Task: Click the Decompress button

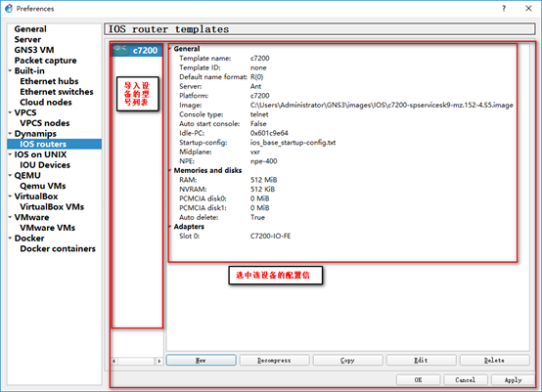Action: click(x=275, y=360)
